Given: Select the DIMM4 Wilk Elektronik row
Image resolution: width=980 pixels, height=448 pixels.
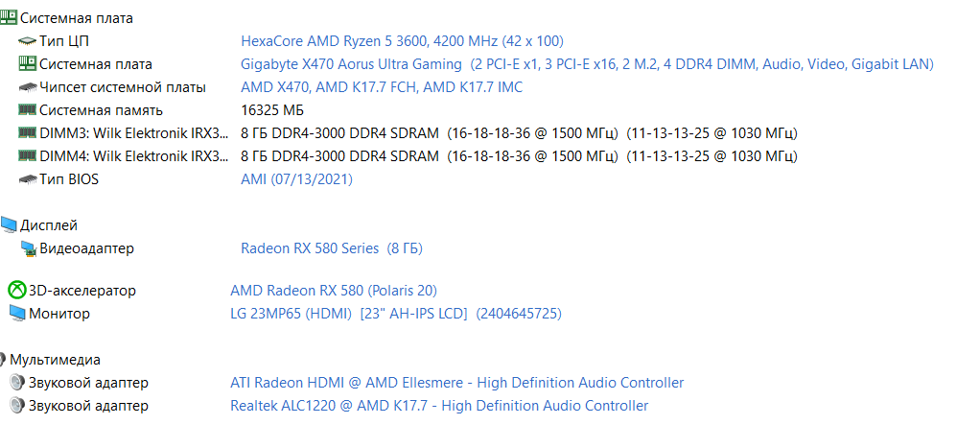Looking at the screenshot, I should (x=133, y=156).
